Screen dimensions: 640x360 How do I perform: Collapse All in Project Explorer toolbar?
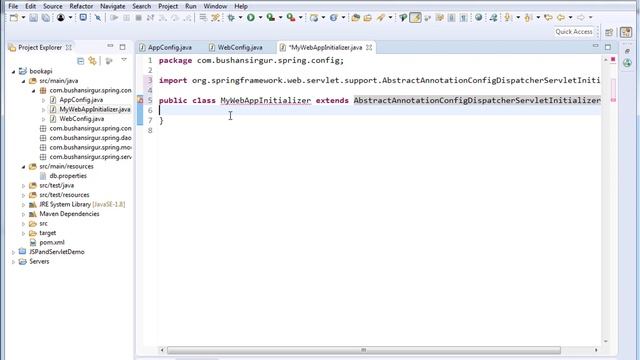[80, 61]
